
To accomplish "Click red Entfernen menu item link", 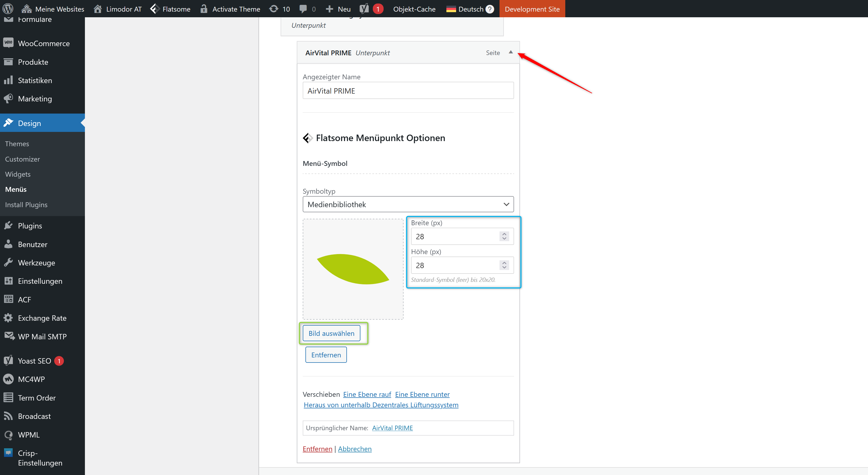I will tap(317, 449).
